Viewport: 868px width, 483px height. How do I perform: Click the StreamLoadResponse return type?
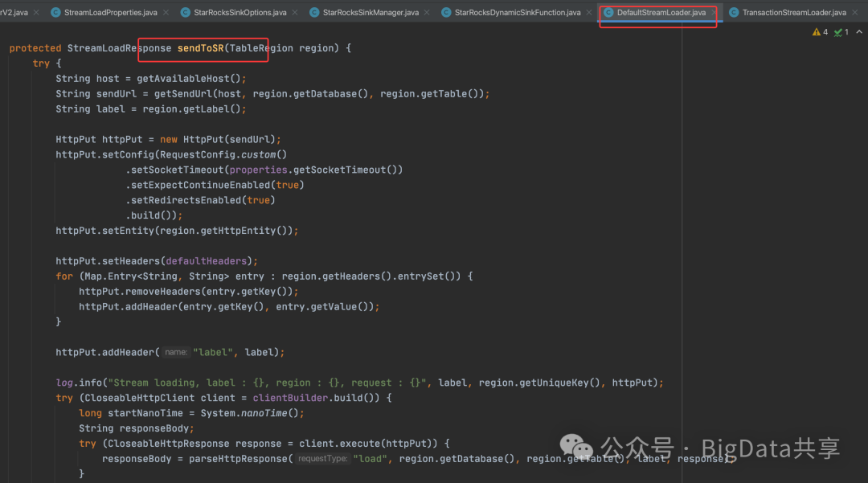pos(120,48)
